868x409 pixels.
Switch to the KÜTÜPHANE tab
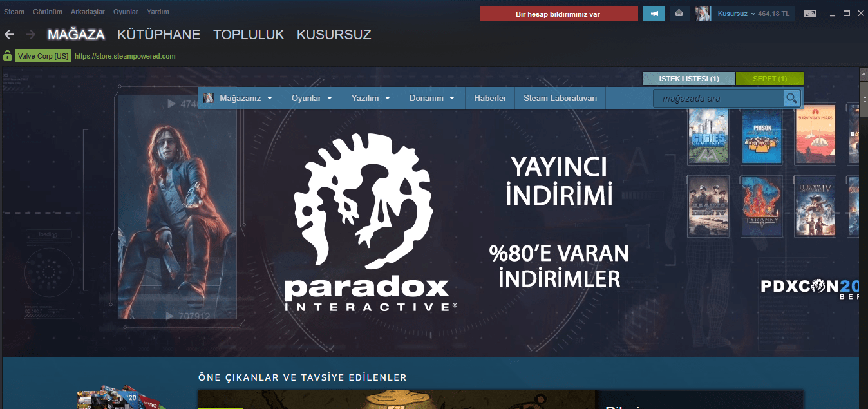158,34
